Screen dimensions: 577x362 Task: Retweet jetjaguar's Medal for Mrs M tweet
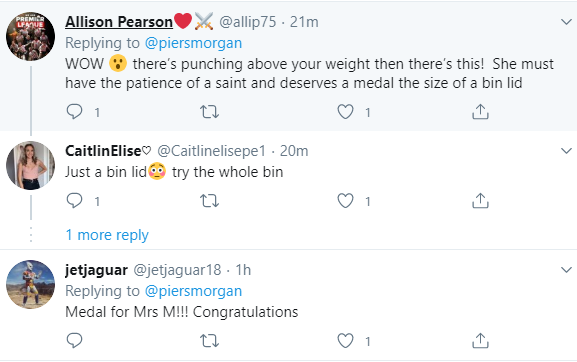209,341
